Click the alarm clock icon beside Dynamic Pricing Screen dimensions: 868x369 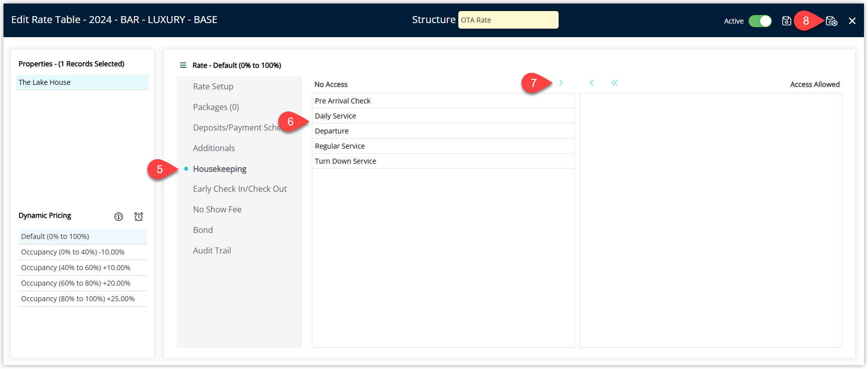pyautogui.click(x=139, y=216)
